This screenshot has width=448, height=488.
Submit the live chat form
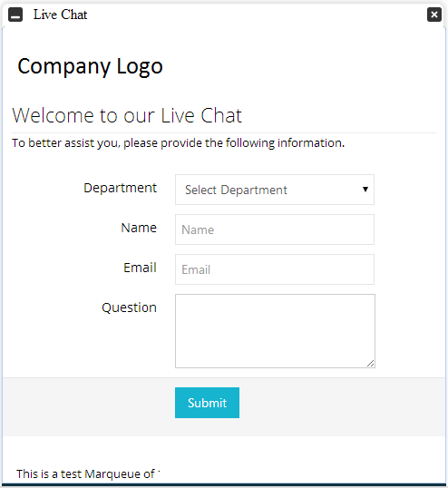(x=207, y=403)
